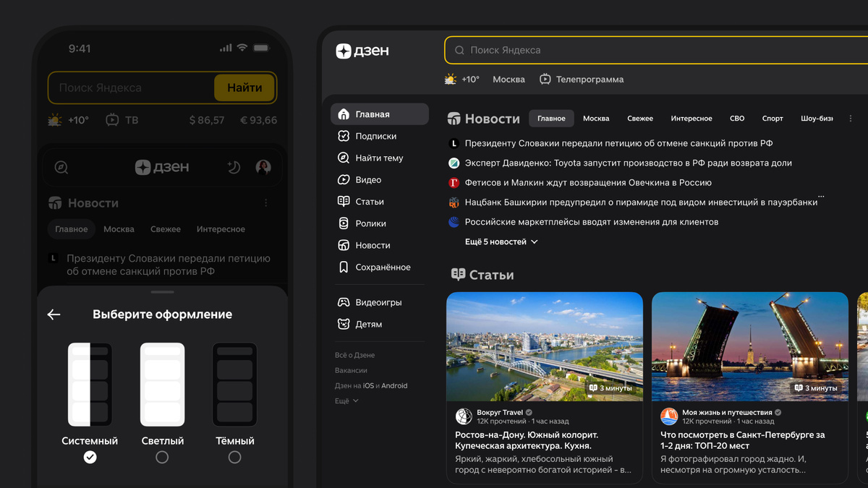Click the Новости section icon on desktop feed
The width and height of the screenshot is (868, 488).
454,119
